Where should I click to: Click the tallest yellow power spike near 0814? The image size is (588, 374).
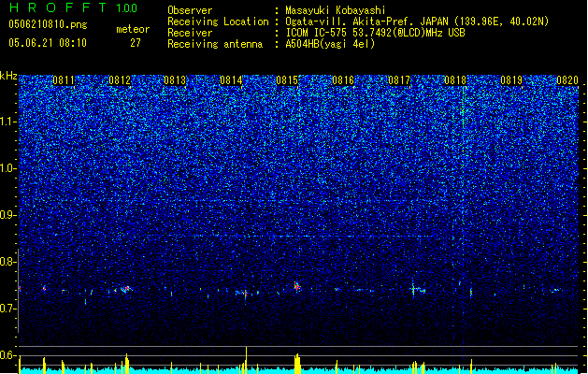246,359
